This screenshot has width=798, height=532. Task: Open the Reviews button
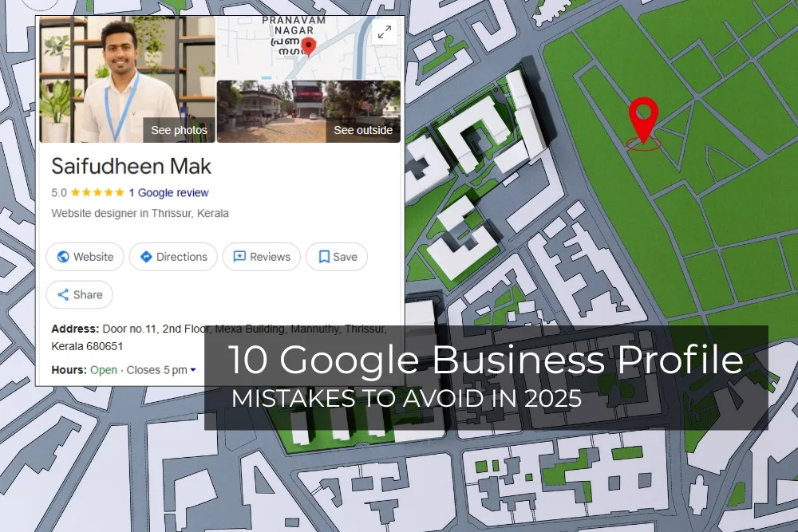[x=262, y=257]
